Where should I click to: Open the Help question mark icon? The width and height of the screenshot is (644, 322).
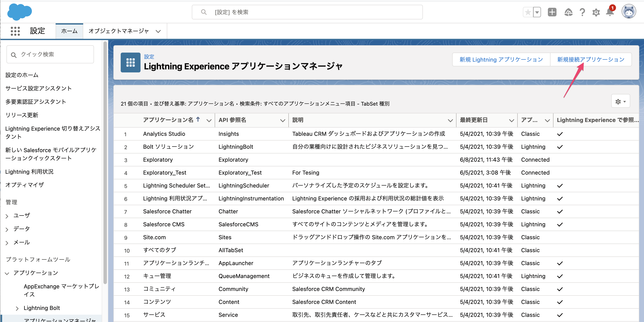click(582, 12)
